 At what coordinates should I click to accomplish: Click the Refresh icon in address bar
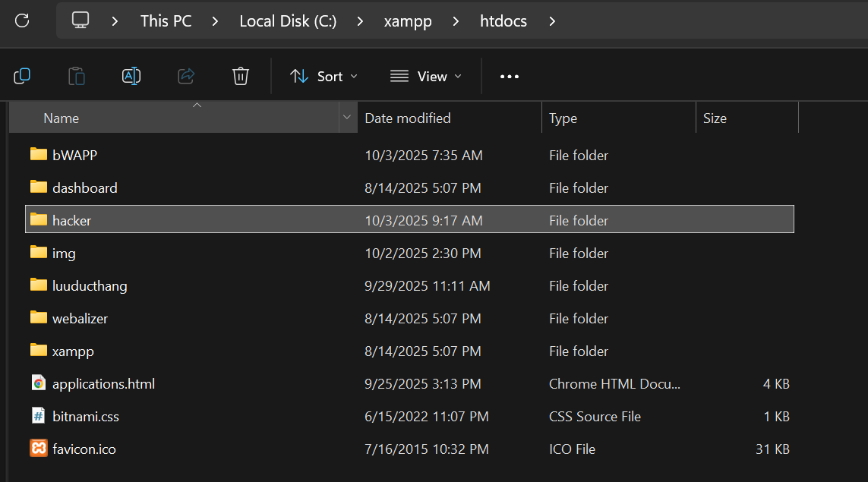click(x=22, y=20)
